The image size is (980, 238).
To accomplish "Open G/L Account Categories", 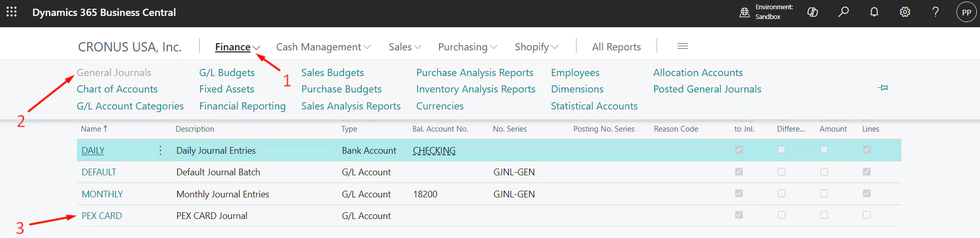I will (130, 106).
